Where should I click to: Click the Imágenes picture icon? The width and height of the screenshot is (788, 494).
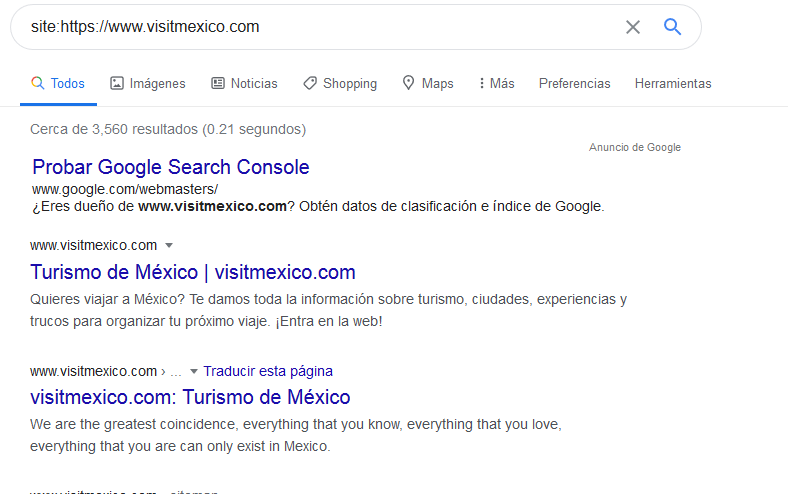click(x=117, y=83)
